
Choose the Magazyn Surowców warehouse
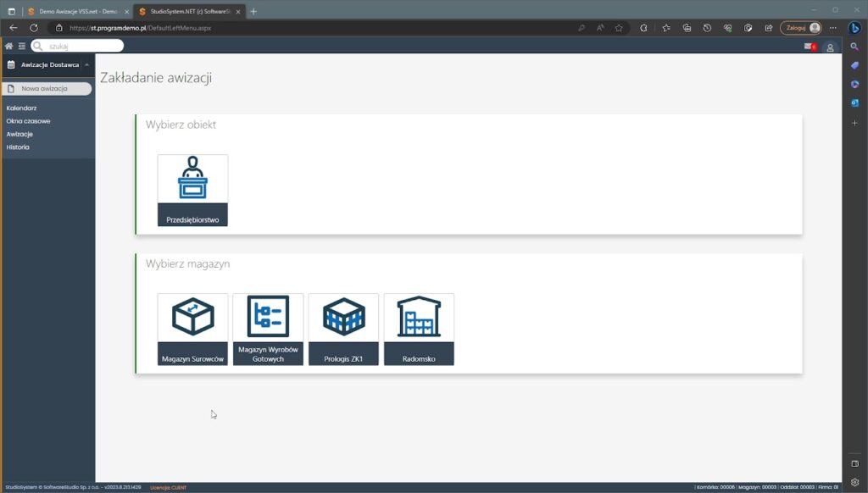(x=192, y=329)
